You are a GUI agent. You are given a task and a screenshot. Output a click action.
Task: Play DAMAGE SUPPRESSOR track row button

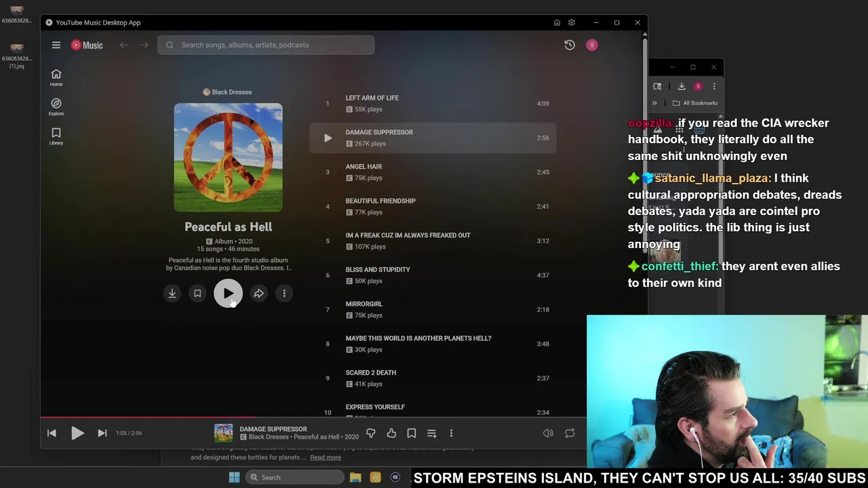[328, 138]
